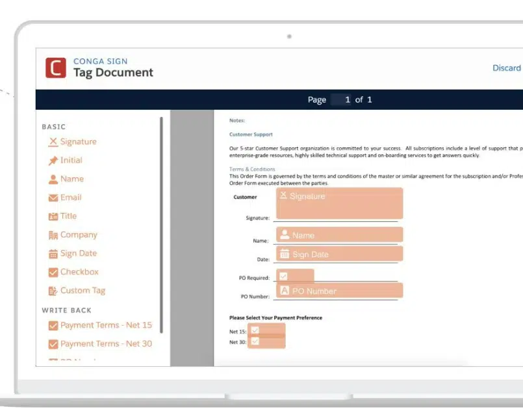The width and height of the screenshot is (523, 420).
Task: Select the Initial pin icon
Action: [53, 161]
